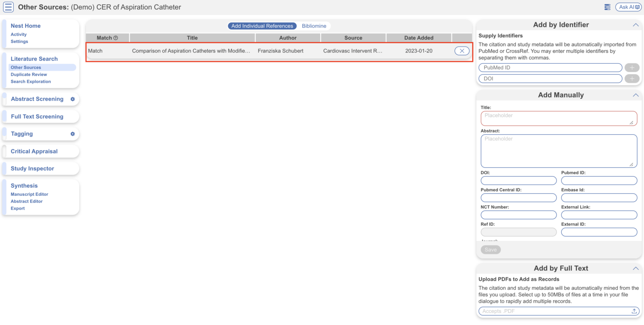Collapse the Add by Full Text panel
The width and height of the screenshot is (644, 325).
click(x=635, y=268)
